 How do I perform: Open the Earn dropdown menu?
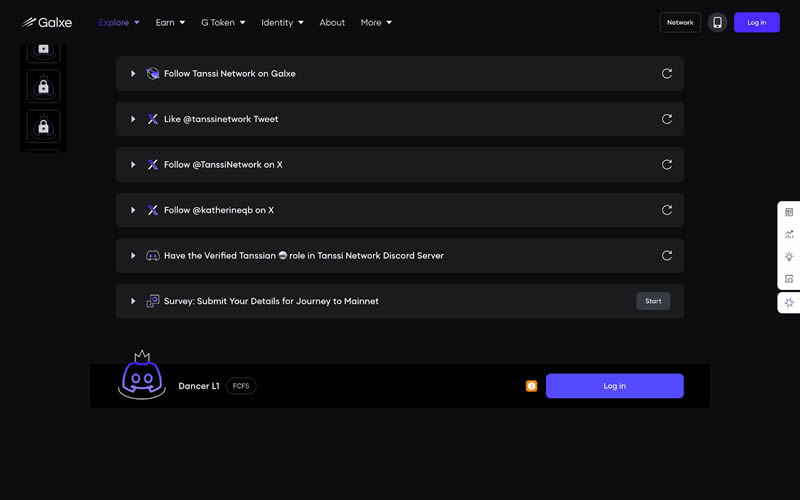tap(170, 22)
